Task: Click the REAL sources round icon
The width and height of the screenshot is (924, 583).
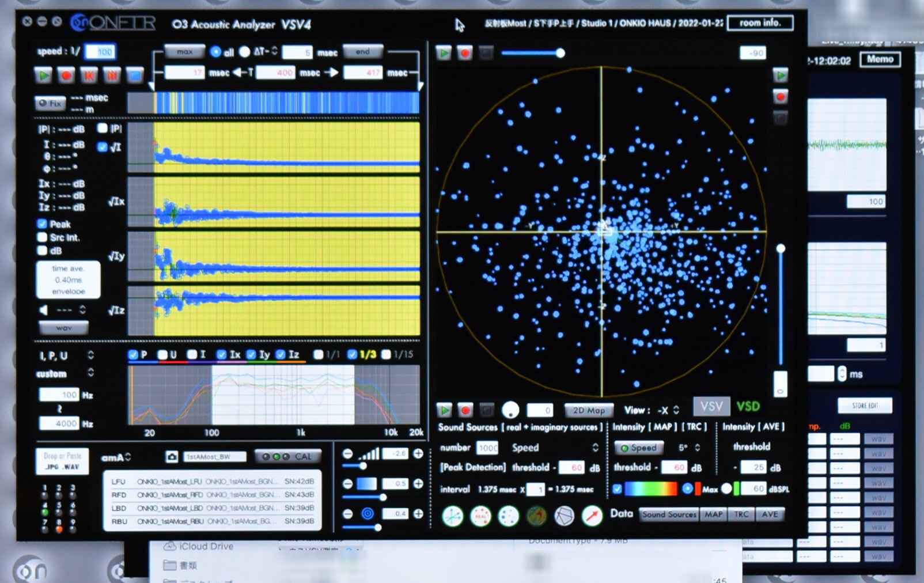Action: coord(480,516)
